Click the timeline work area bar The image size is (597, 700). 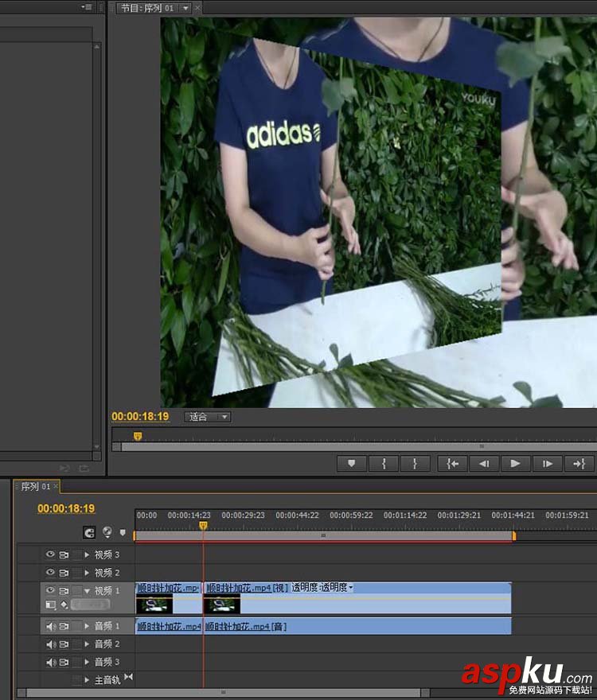tap(323, 535)
